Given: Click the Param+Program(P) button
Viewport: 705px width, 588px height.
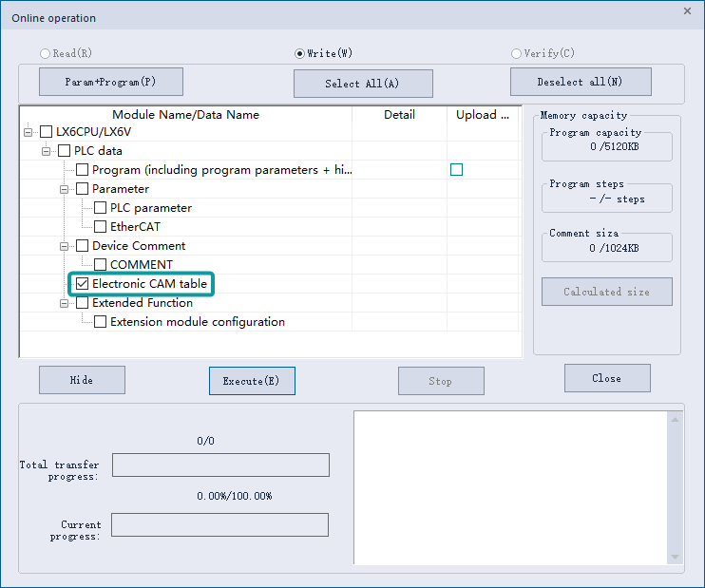Looking at the screenshot, I should [110, 82].
